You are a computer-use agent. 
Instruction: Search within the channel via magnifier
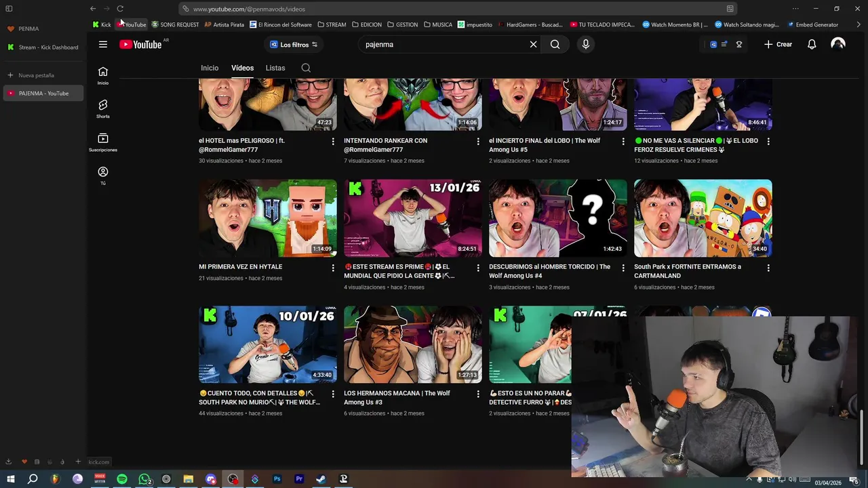(x=306, y=68)
